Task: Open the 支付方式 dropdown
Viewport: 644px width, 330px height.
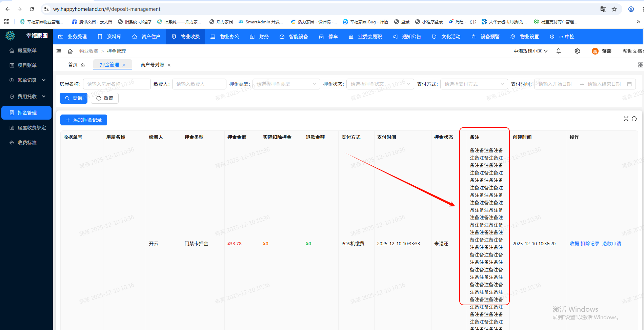Action: pos(474,84)
